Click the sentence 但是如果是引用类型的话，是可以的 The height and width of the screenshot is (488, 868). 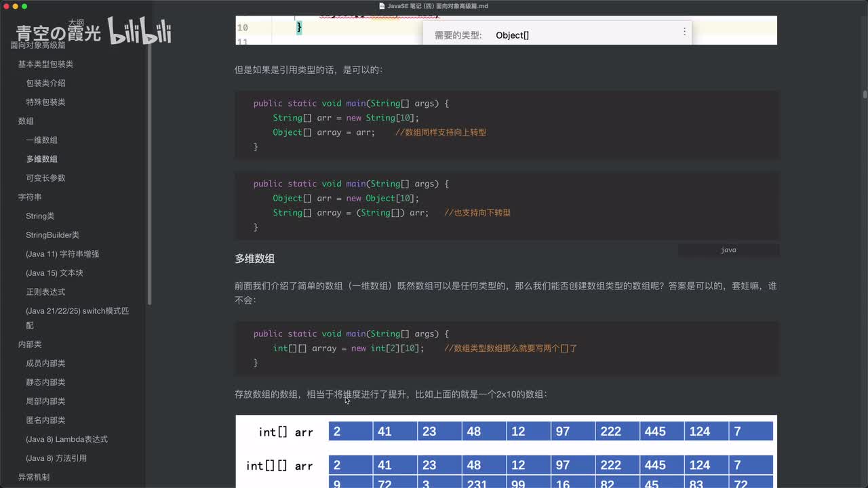[309, 70]
